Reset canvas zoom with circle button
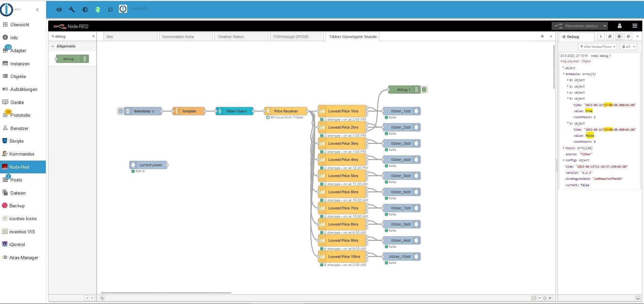The image size is (644, 304). pyautogui.click(x=545, y=298)
